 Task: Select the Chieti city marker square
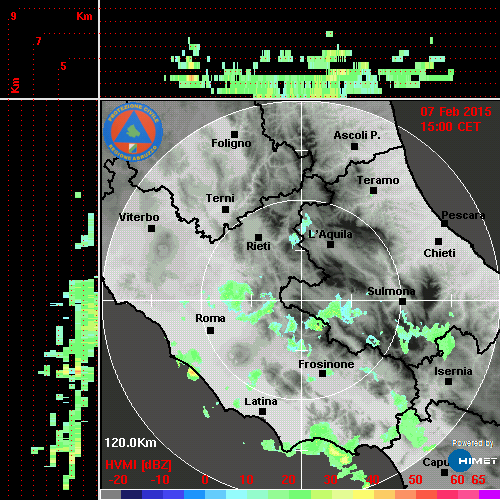coord(439,241)
